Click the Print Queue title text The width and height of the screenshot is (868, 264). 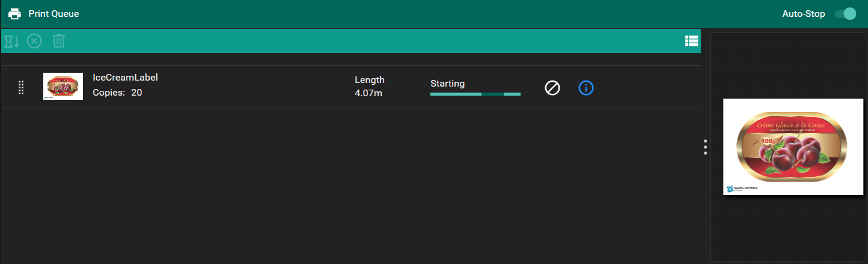[53, 14]
